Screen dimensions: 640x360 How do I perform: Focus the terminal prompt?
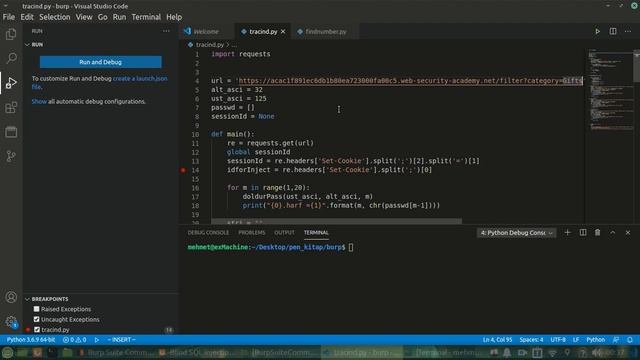point(351,247)
